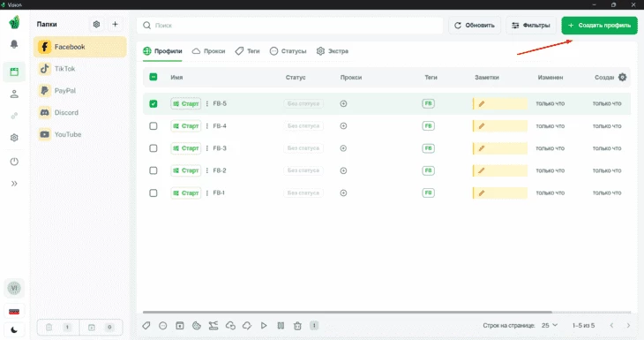Click the proxy route icon in bottom toolbar

click(213, 326)
